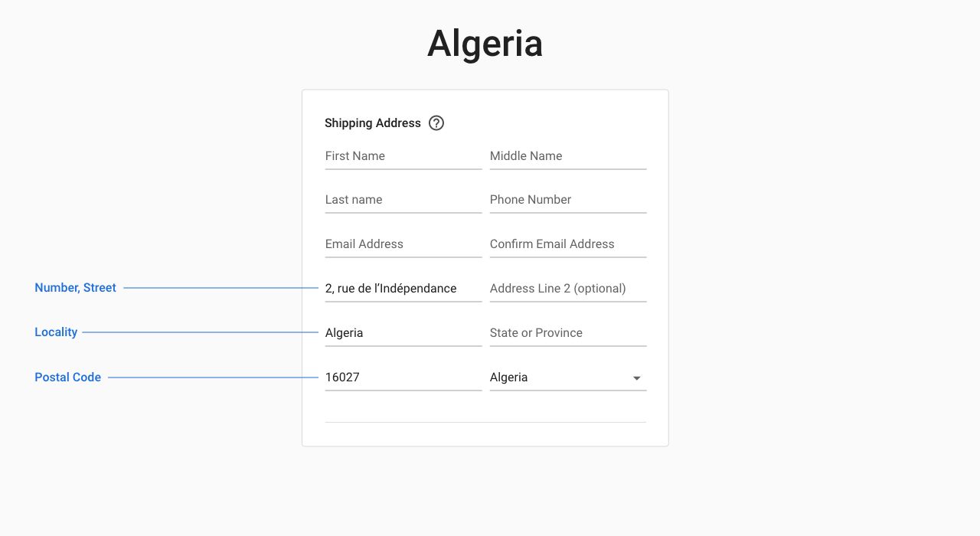Image resolution: width=980 pixels, height=536 pixels.
Task: Click the Algeria page heading
Action: click(485, 43)
